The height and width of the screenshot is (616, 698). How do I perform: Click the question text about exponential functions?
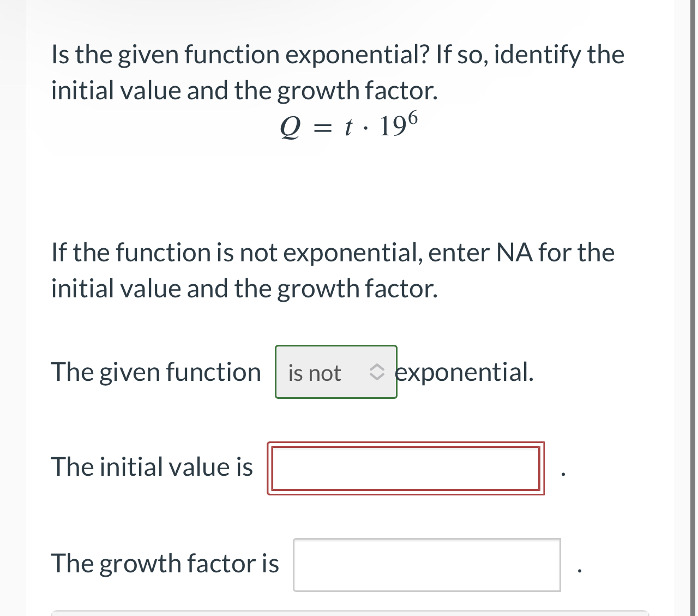(337, 72)
